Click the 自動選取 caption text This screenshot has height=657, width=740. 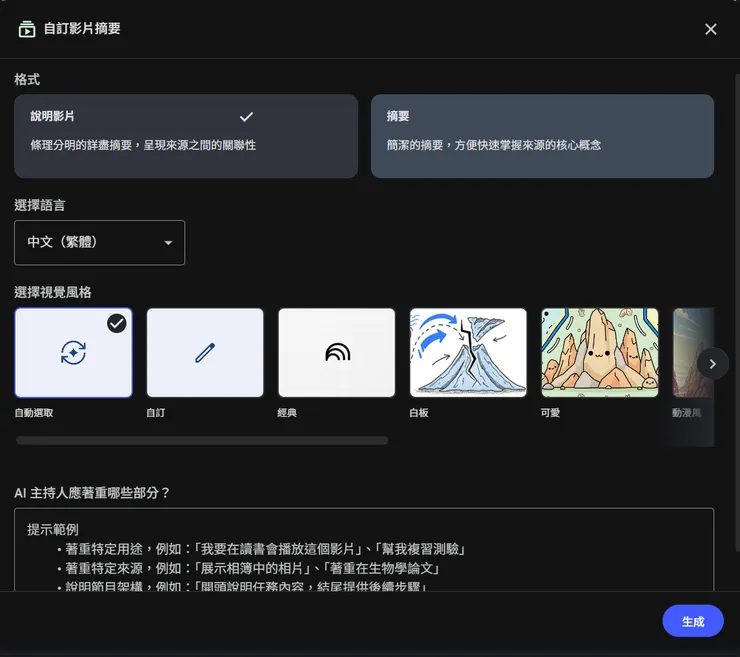[x=34, y=413]
